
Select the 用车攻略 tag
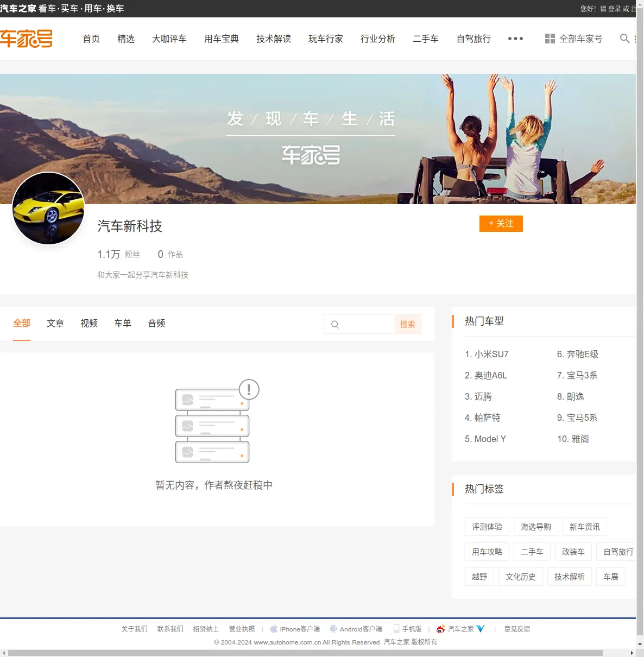click(487, 552)
